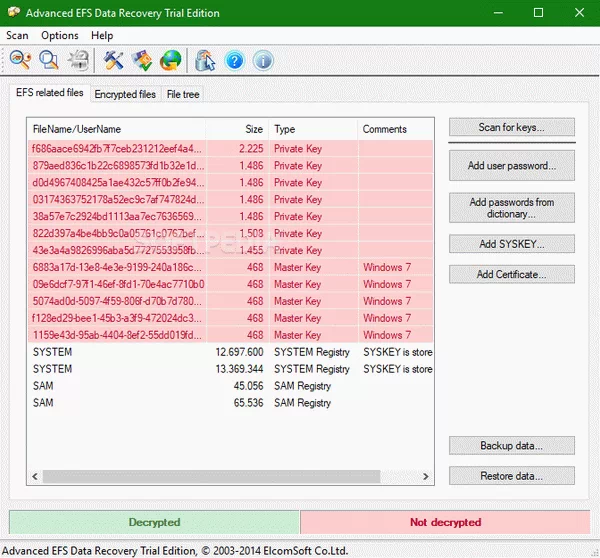Click the scan for encrypted files icon
This screenshot has height=558, width=600.
49,60
